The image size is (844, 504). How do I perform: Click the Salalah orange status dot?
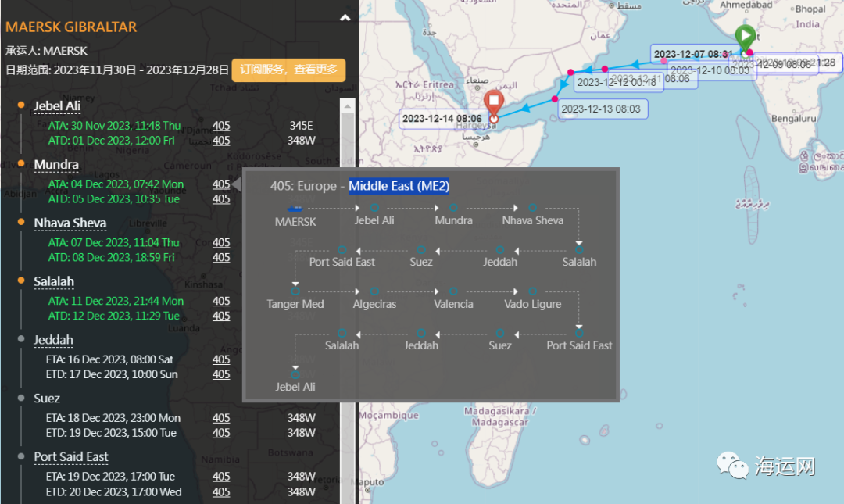click(x=21, y=280)
